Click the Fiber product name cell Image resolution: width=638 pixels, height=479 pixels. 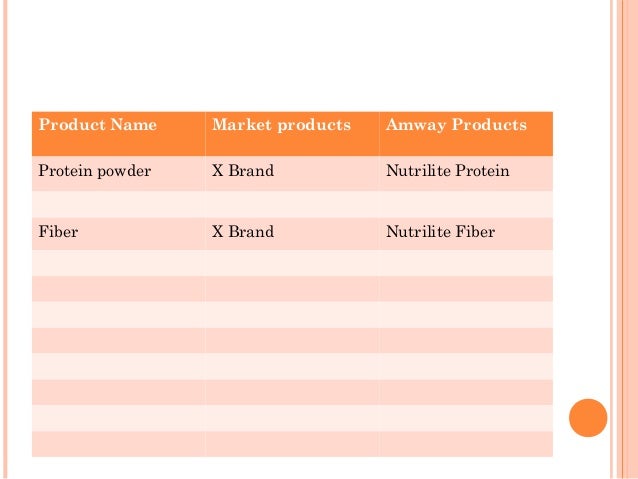point(118,234)
